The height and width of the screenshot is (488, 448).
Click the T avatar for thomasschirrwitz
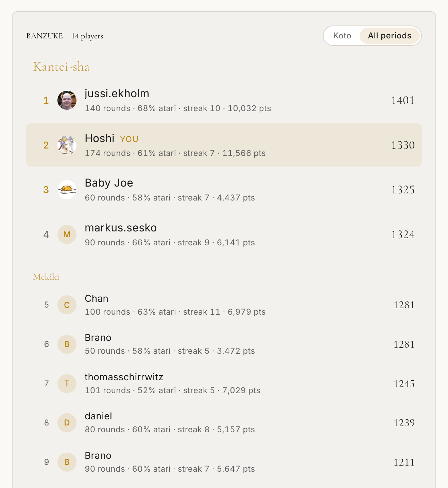tap(67, 384)
